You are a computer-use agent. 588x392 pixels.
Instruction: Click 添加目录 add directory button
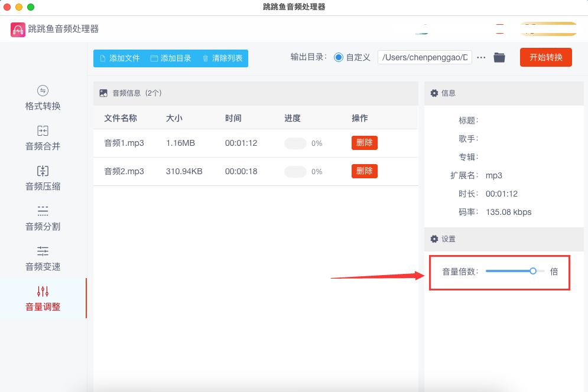click(171, 58)
